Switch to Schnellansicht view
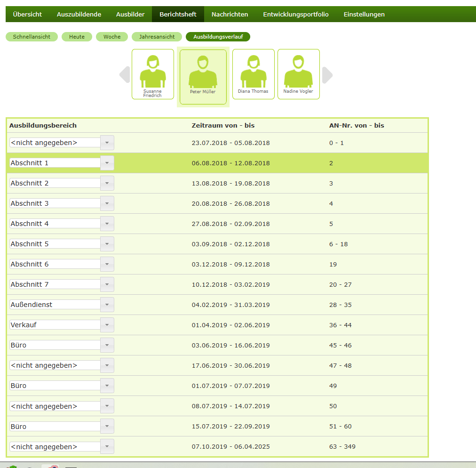 click(32, 37)
